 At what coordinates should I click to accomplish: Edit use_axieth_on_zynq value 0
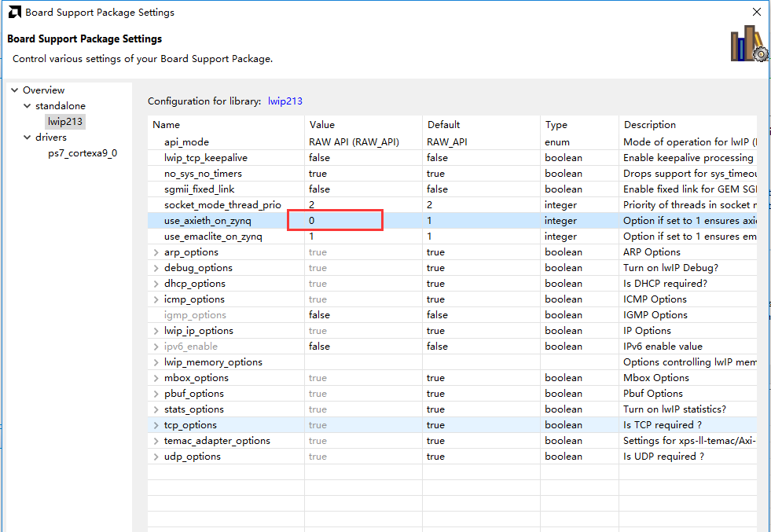[363, 221]
